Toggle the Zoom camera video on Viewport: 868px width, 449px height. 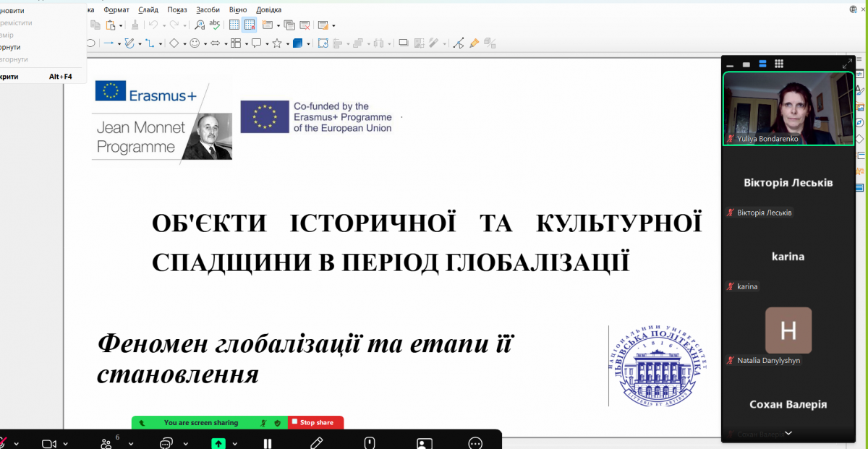tap(48, 443)
